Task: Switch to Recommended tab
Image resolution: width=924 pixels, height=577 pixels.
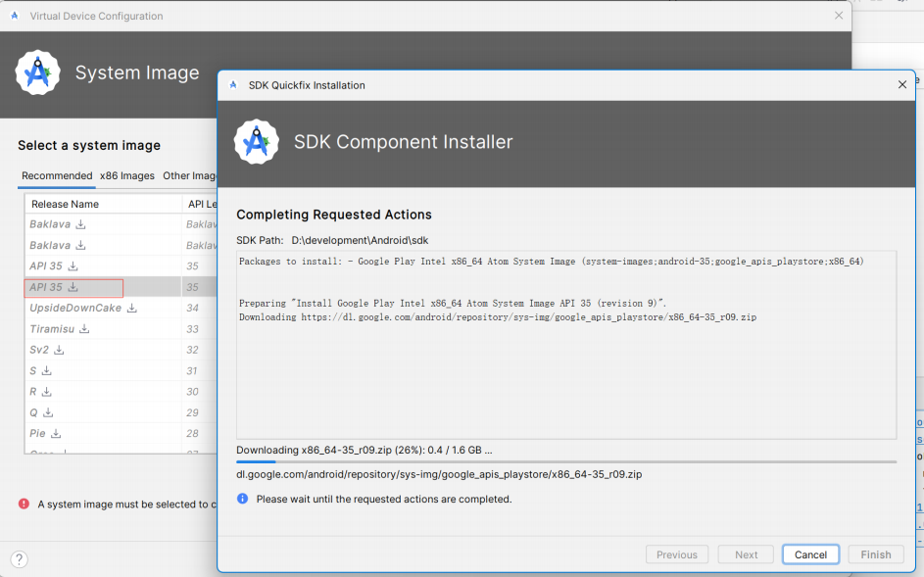Action: [x=57, y=175]
